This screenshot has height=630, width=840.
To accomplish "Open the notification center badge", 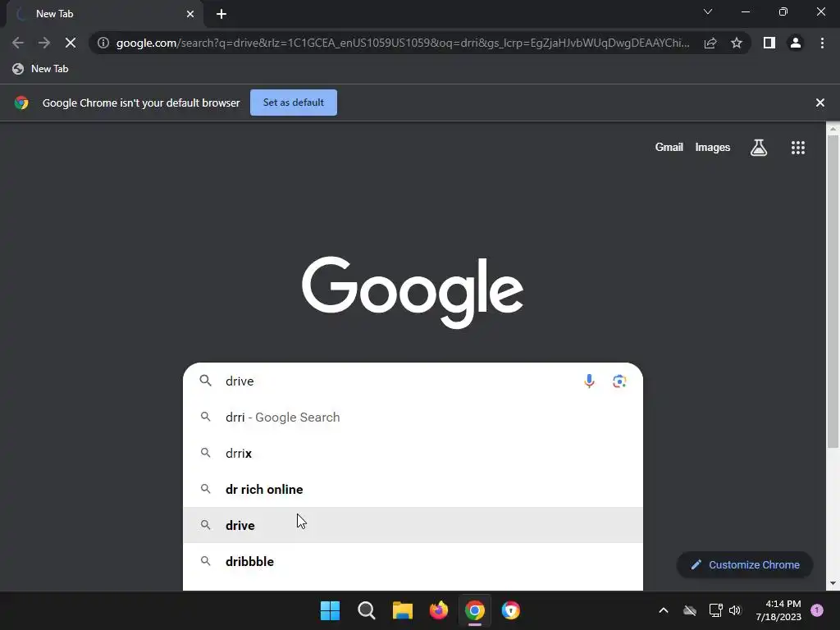I will click(x=817, y=610).
